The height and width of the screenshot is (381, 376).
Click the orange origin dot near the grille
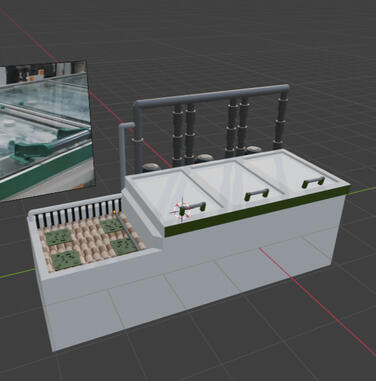pos(114,212)
